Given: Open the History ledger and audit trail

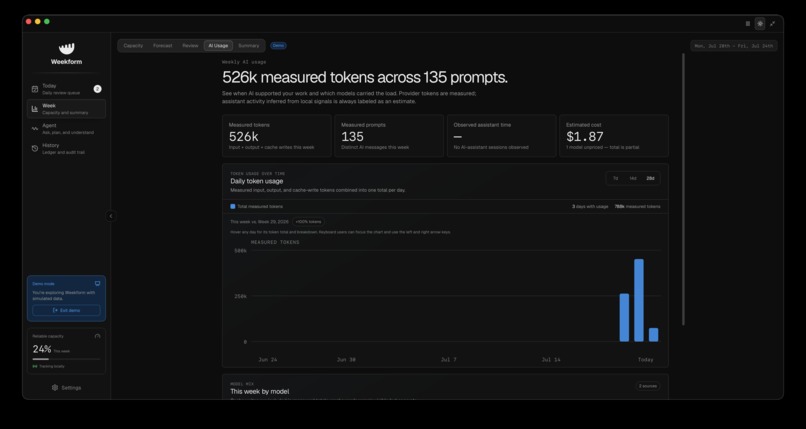Looking at the screenshot, I should tap(66, 148).
